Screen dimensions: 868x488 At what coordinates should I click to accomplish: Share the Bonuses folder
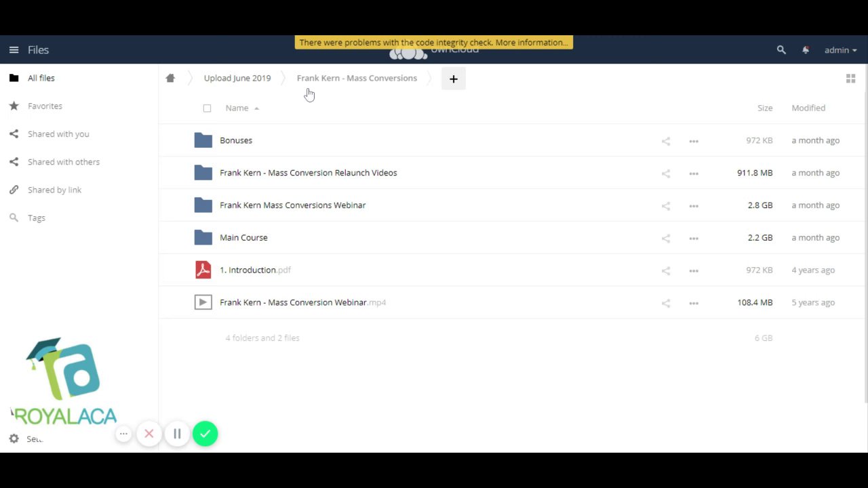[666, 141]
